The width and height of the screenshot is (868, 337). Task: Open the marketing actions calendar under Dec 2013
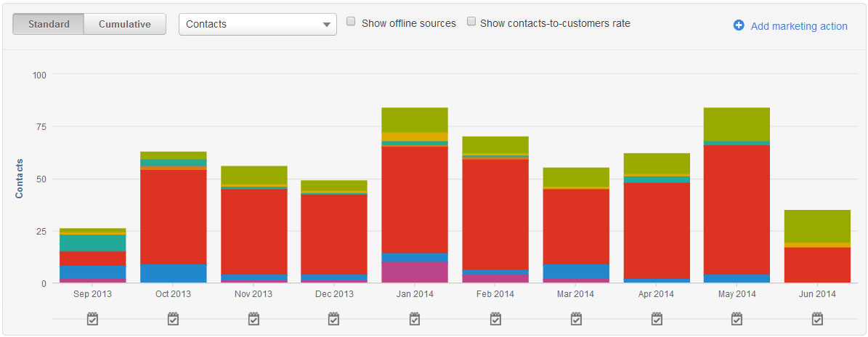[334, 319]
